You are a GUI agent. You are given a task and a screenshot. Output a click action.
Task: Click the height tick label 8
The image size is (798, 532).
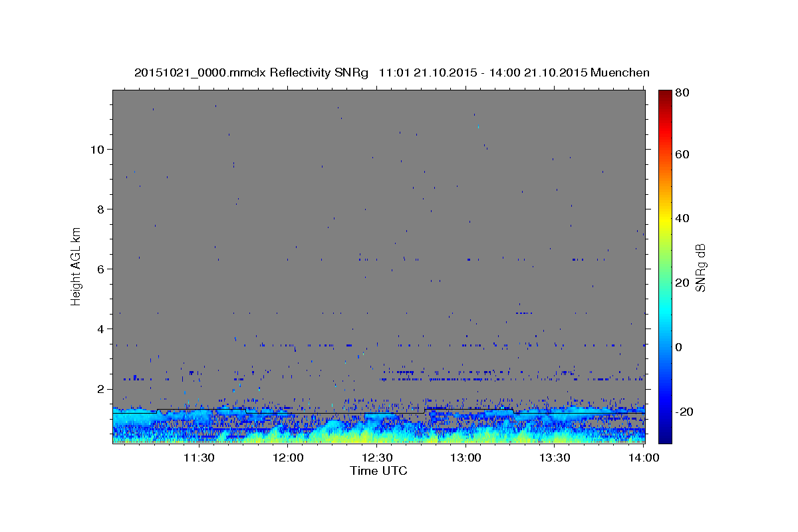point(100,209)
